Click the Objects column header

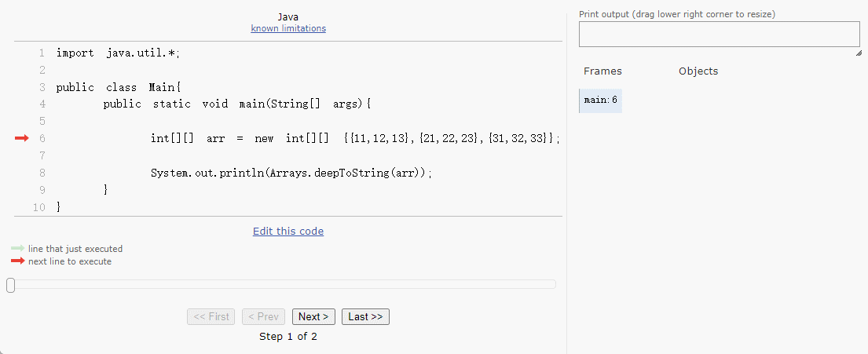click(x=698, y=71)
